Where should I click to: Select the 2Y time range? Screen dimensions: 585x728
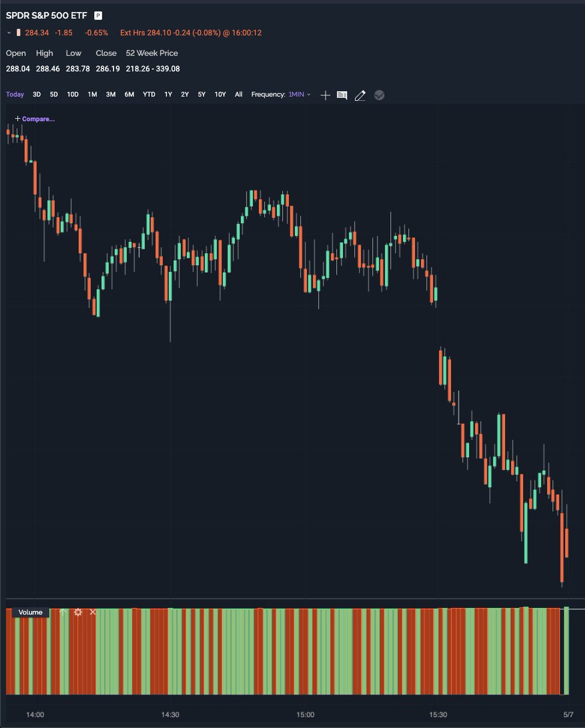(185, 95)
